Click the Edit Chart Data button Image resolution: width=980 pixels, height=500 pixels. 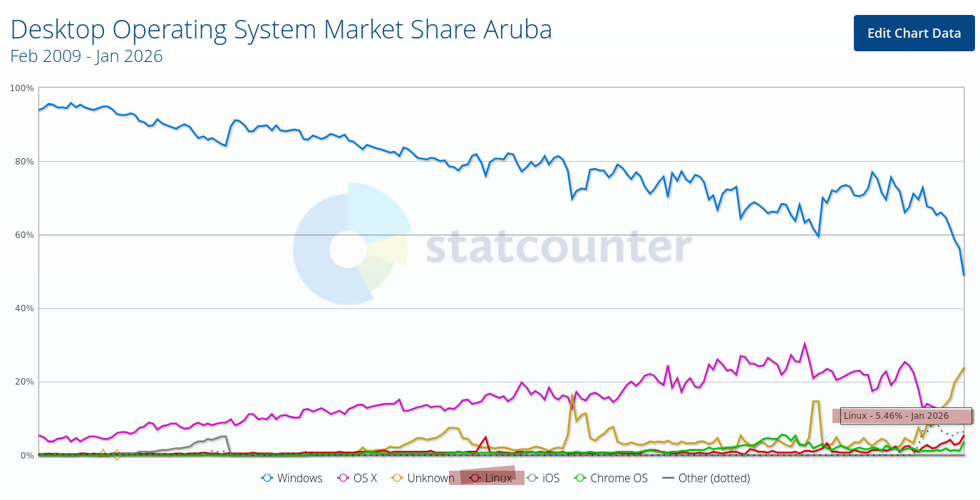[914, 33]
